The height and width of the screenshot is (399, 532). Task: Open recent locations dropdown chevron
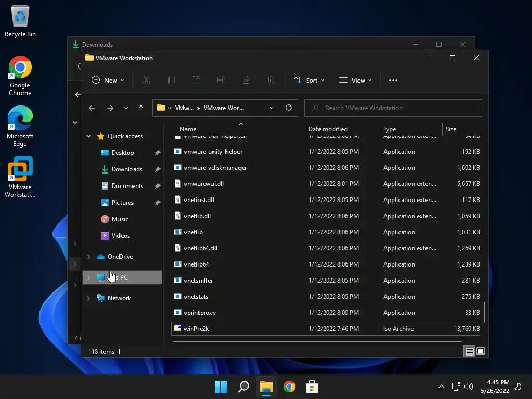(x=126, y=108)
